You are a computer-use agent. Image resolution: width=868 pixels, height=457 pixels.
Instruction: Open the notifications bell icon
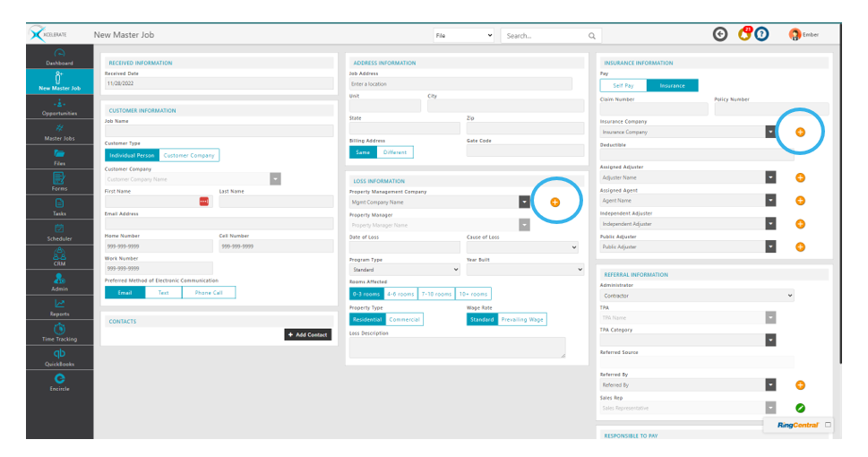coord(744,34)
